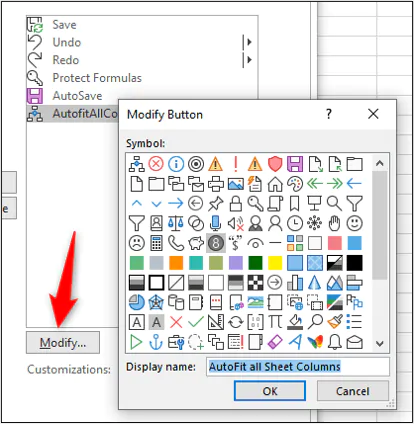Screen dimensions: 414x424
Task: Choose the green checkmark symbol
Action: coord(196,322)
